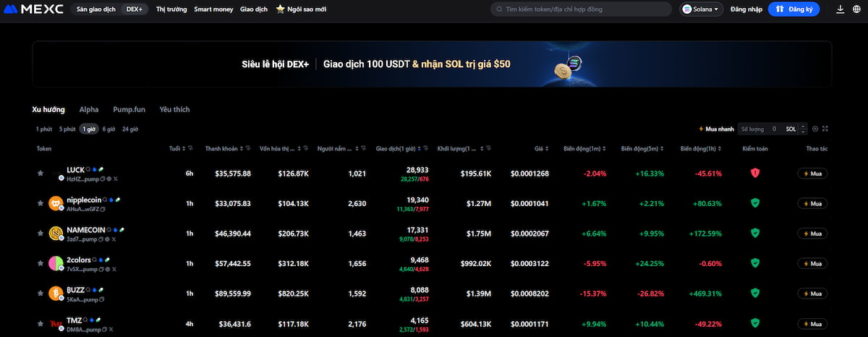
Task: Click the nipplecoin token logo
Action: pyautogui.click(x=56, y=204)
